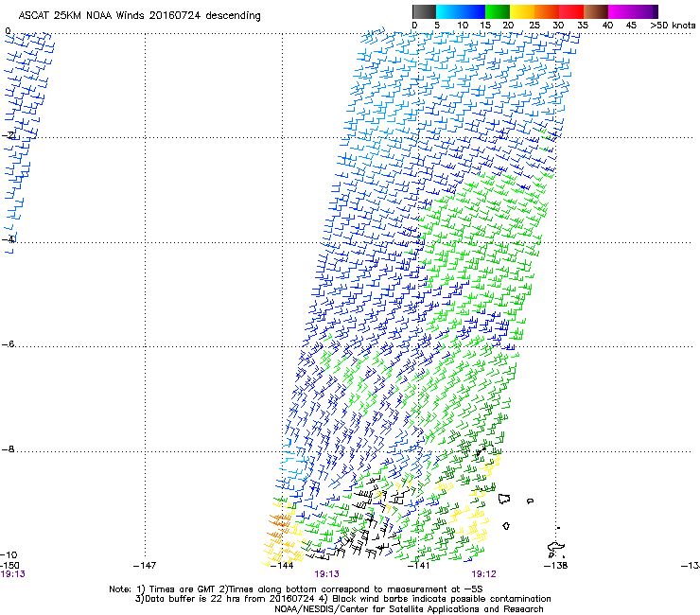Click the '-4' latitude axis label
This screenshot has width=700, height=615.
[x=9, y=239]
